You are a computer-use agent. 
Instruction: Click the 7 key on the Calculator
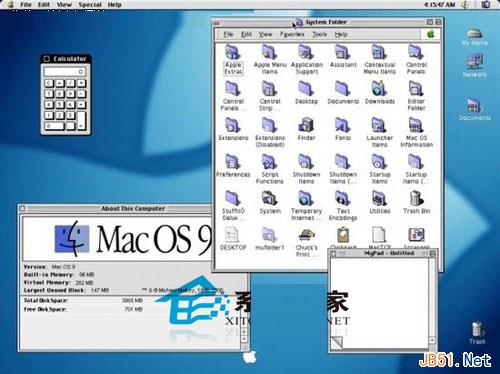(49, 94)
